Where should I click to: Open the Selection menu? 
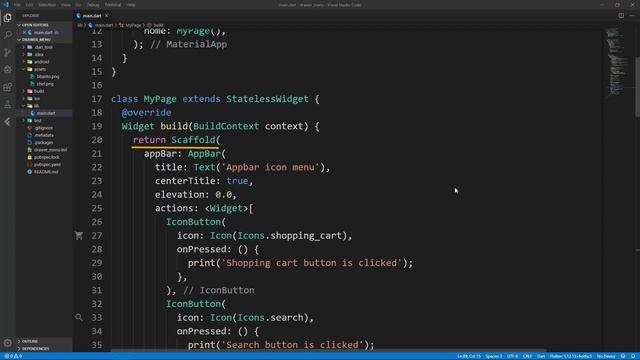click(47, 5)
